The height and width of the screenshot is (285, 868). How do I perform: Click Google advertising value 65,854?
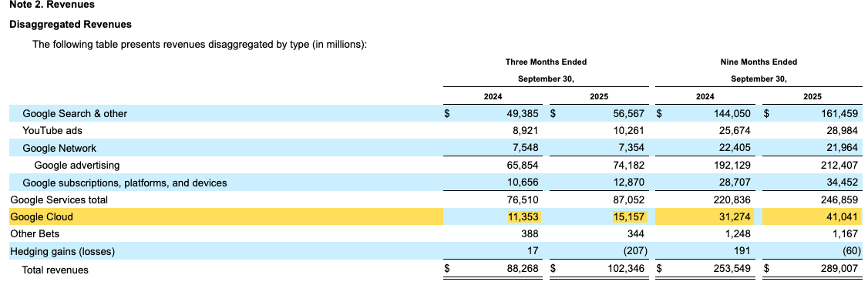tap(523, 165)
